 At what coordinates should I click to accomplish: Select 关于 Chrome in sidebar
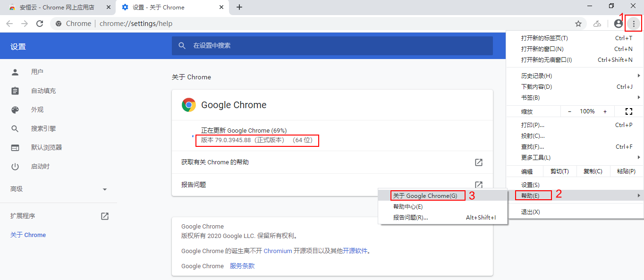coord(28,235)
